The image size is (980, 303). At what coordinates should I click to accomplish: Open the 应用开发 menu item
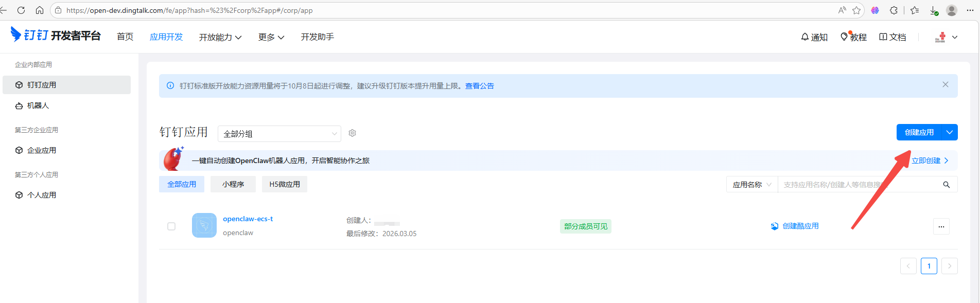166,37
